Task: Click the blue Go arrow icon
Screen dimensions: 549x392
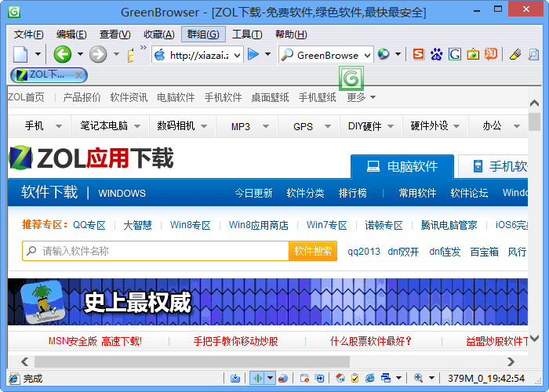Action: point(253,54)
